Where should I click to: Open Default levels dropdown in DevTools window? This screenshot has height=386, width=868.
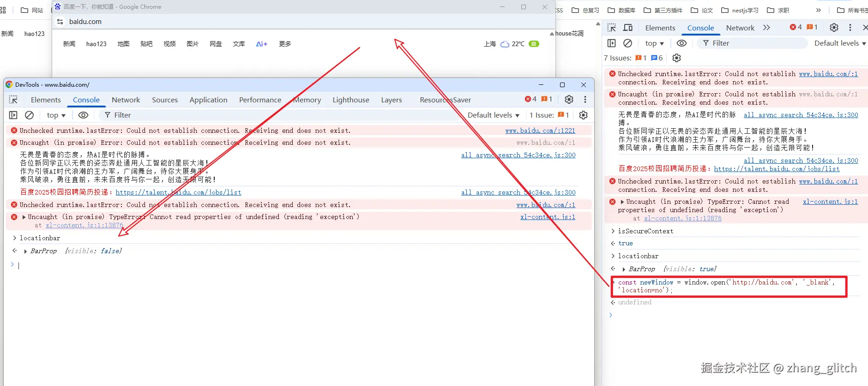pyautogui.click(x=494, y=115)
